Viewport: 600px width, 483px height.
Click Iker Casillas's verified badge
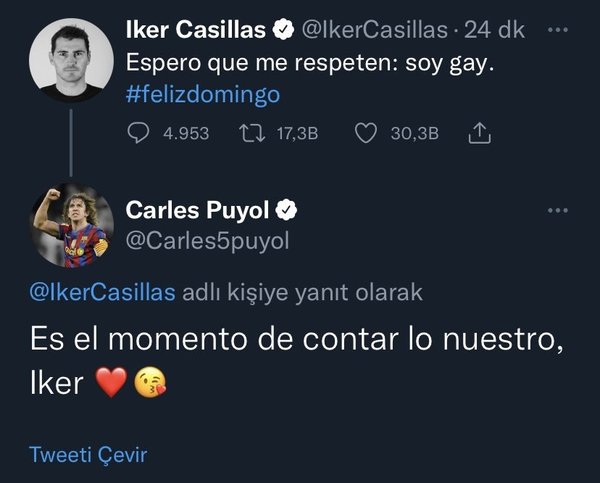coord(283,31)
